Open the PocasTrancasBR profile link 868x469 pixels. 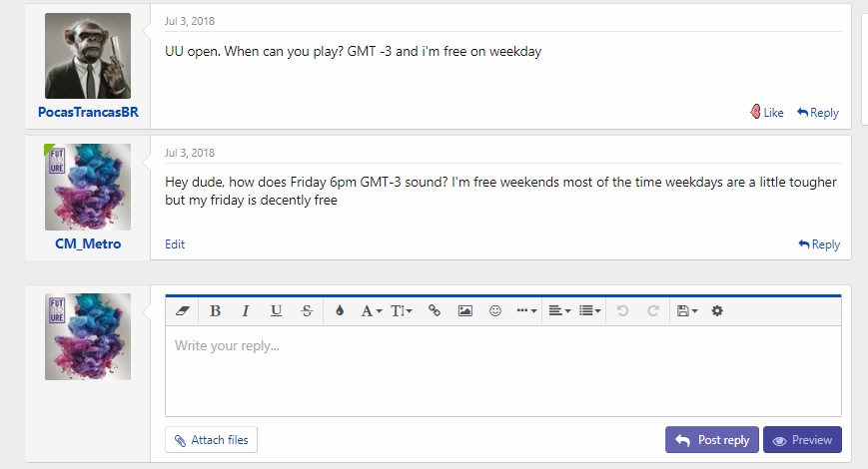coord(88,112)
